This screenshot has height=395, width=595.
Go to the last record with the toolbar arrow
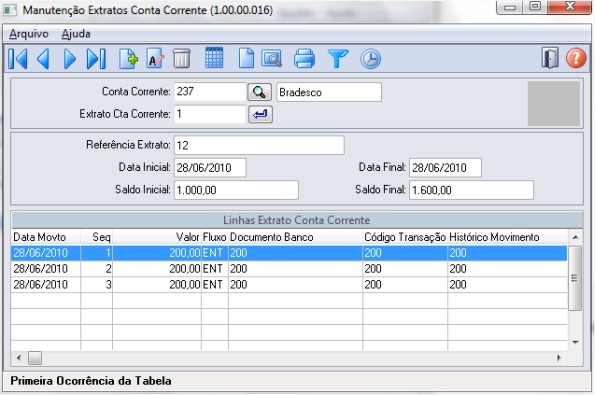[x=96, y=59]
